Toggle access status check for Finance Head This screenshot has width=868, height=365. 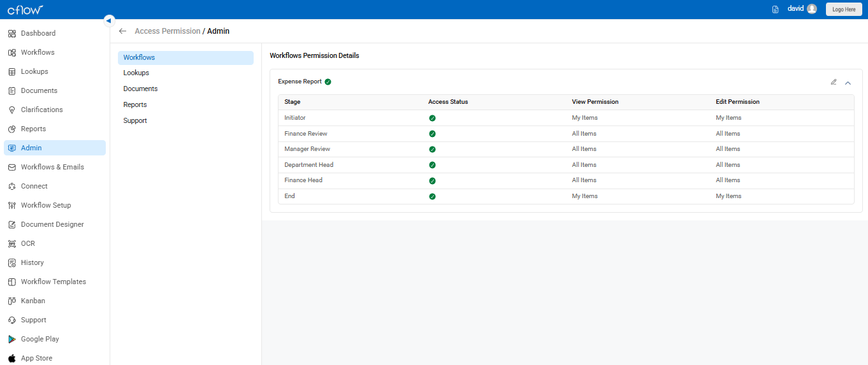(x=432, y=180)
